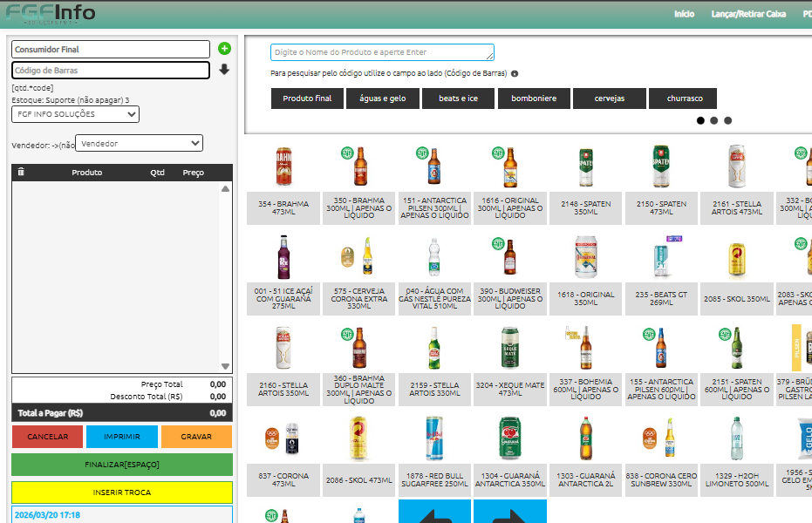Open the Lançar/Retirar Caixa menu
This screenshot has height=523, width=812.
748,14
